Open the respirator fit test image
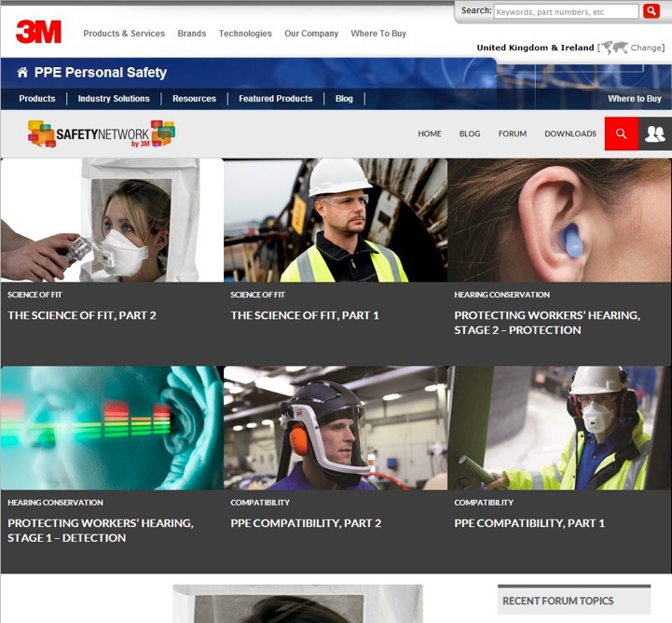The image size is (672, 623). [x=112, y=220]
